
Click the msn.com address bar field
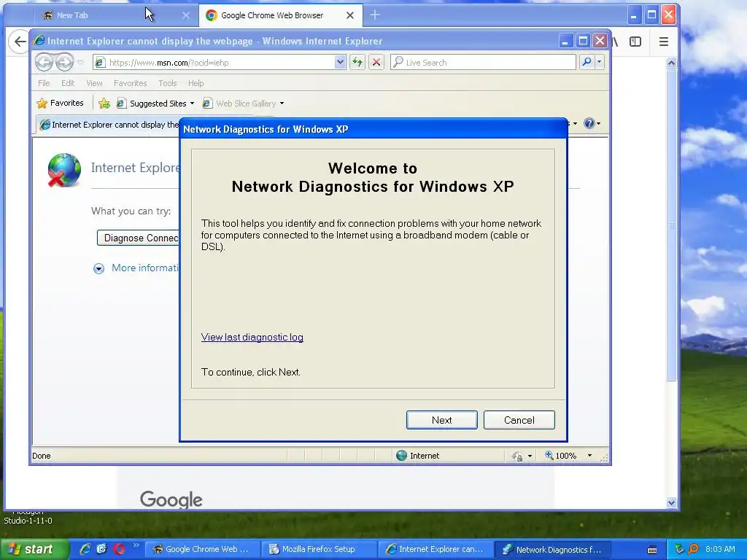(215, 63)
